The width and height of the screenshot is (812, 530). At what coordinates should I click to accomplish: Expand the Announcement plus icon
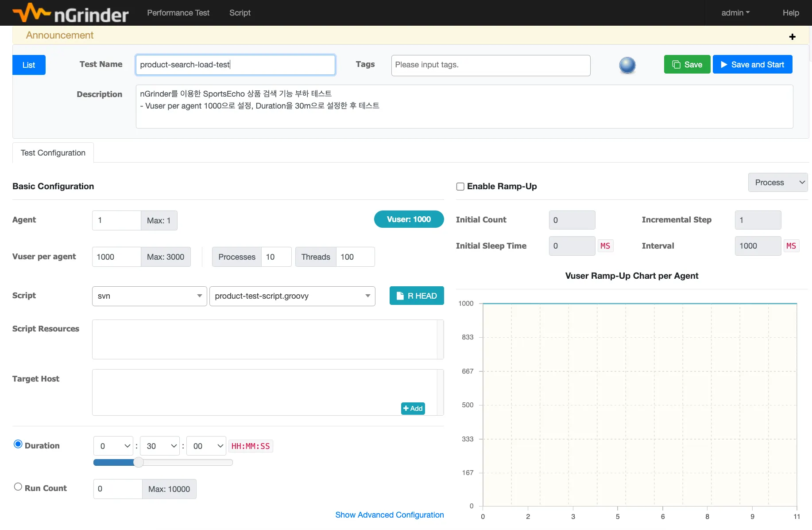point(792,37)
